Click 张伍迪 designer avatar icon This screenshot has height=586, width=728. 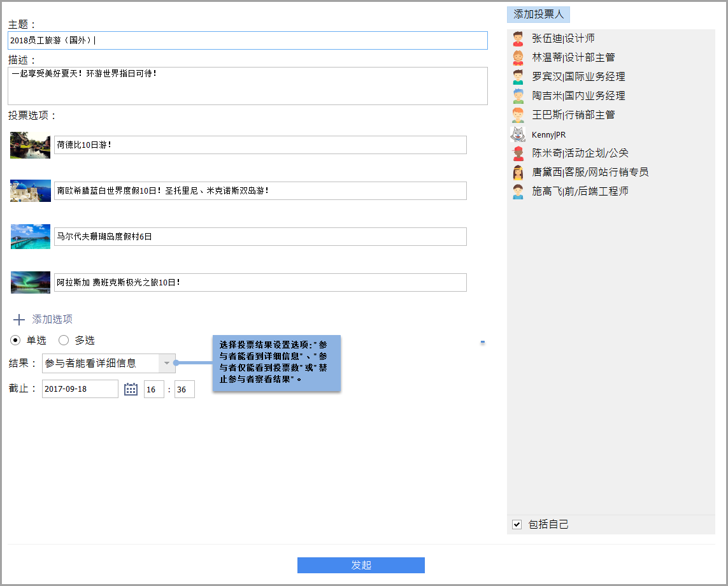pos(518,39)
